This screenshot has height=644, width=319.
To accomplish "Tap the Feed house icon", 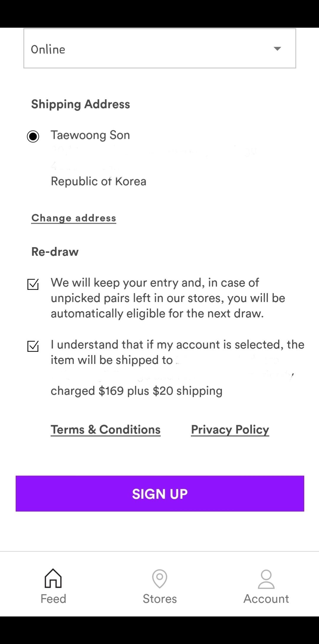I will pyautogui.click(x=53, y=578).
